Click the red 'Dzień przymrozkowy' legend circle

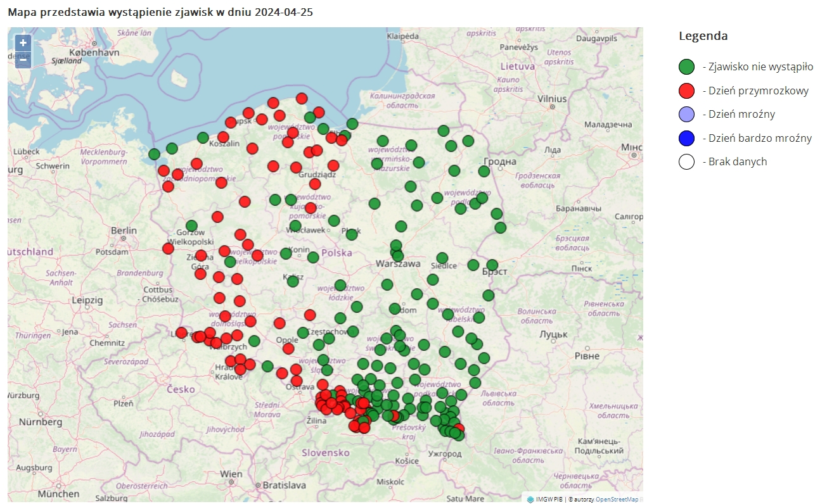tap(687, 91)
